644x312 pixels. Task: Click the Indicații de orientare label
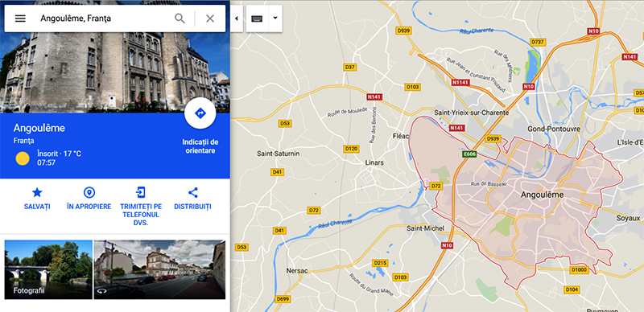click(x=200, y=146)
